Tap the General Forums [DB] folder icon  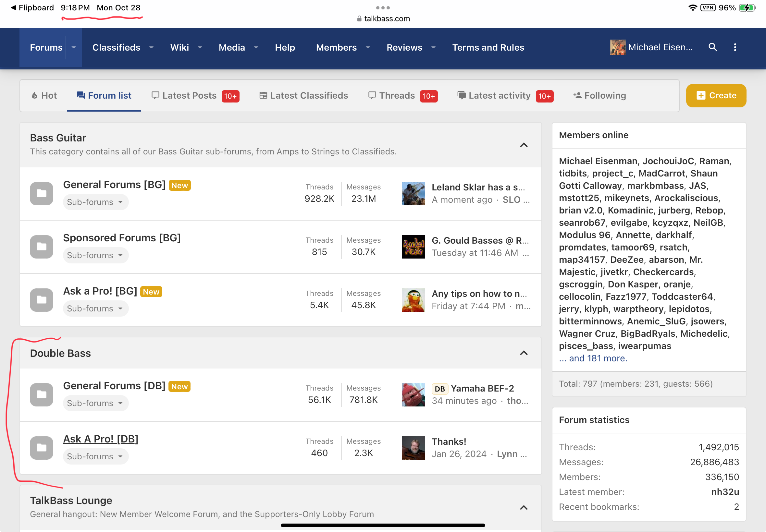point(41,394)
